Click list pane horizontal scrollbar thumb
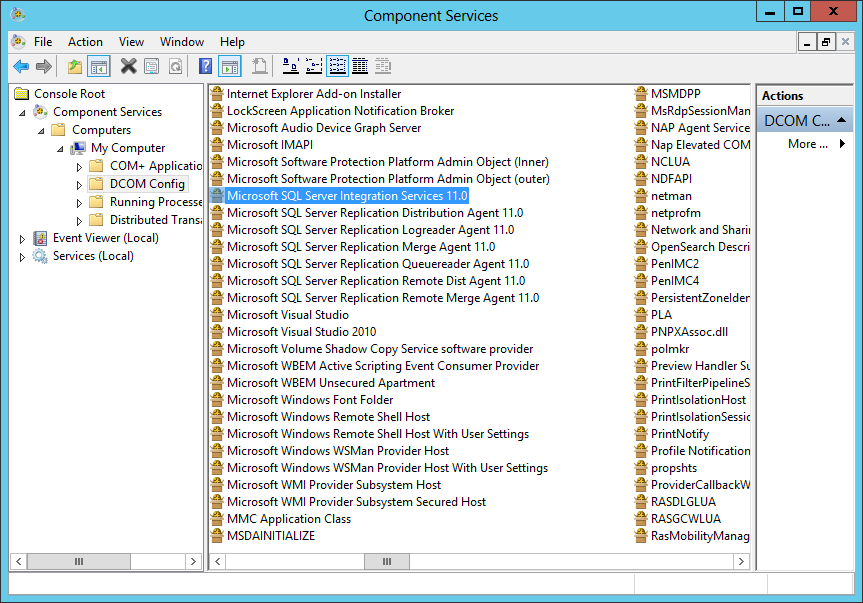Screen dimensions: 863x603 [387, 561]
